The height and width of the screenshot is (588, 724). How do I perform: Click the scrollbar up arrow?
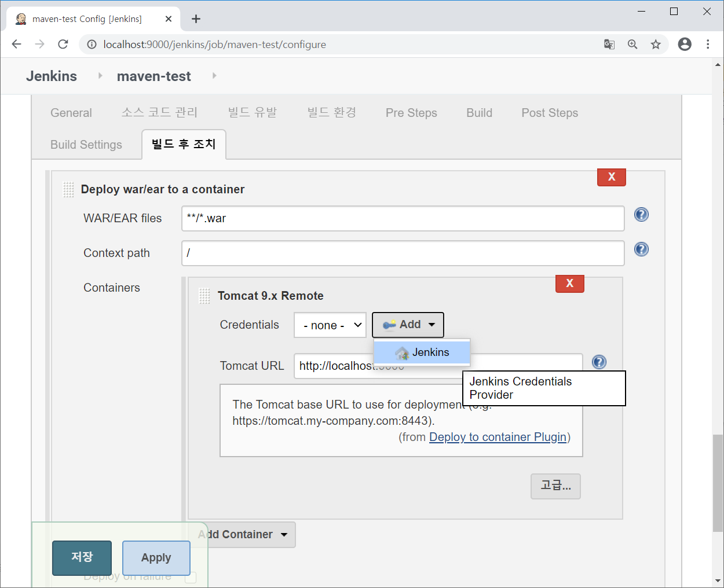(718, 64)
